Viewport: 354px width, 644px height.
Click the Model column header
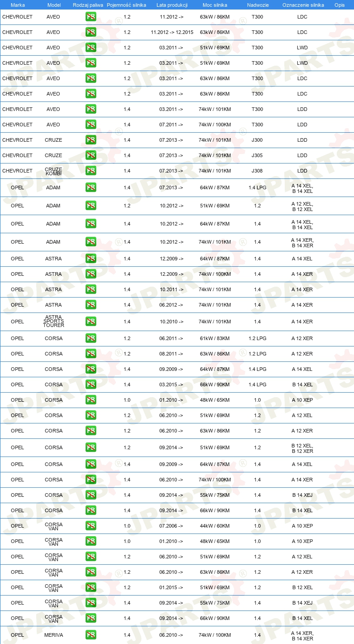pos(54,5)
